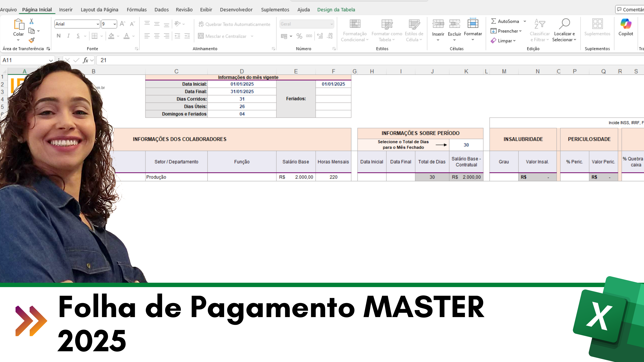The width and height of the screenshot is (644, 362).
Task: Toggle underline formatting (S)
Action: [78, 36]
